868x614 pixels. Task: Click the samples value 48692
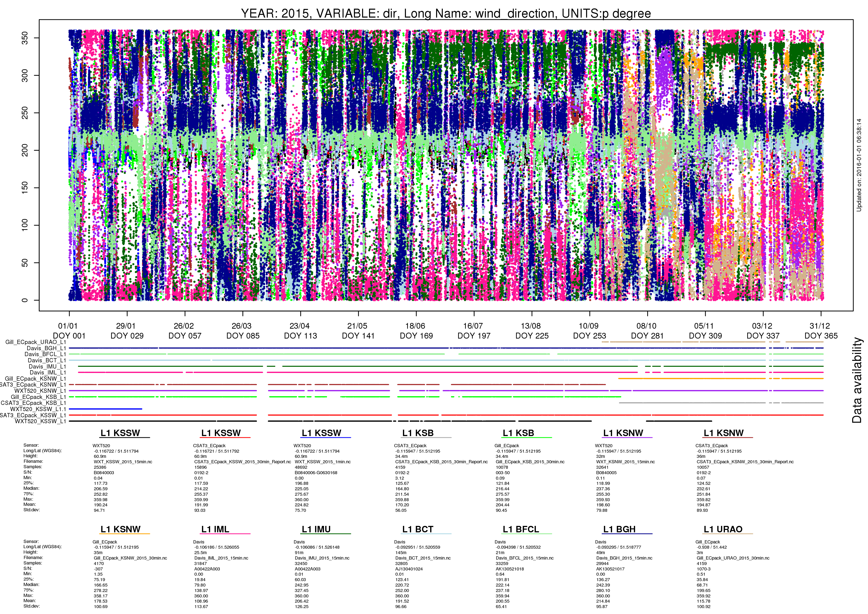pos(301,467)
